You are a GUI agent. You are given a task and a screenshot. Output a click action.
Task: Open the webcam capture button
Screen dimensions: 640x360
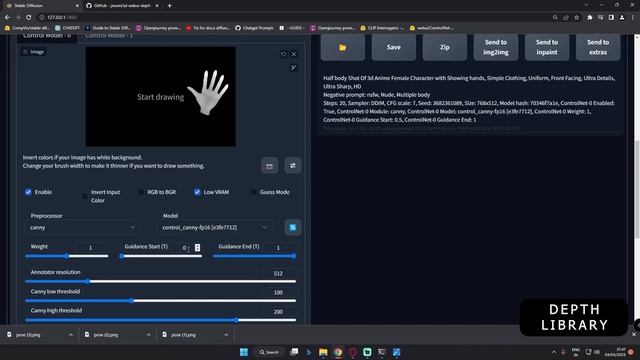pyautogui.click(x=269, y=166)
